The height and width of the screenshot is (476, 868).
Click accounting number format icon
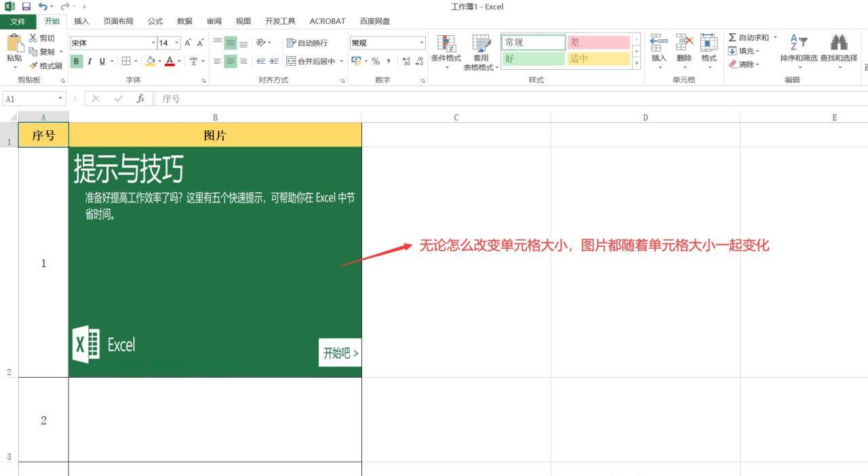[356, 61]
